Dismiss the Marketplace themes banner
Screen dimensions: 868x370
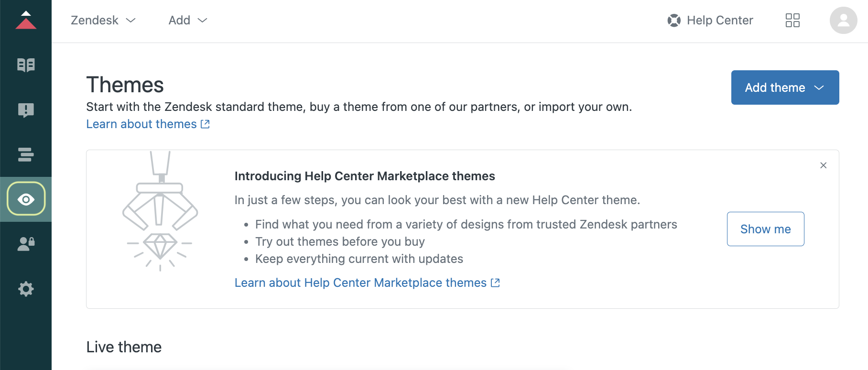823,165
